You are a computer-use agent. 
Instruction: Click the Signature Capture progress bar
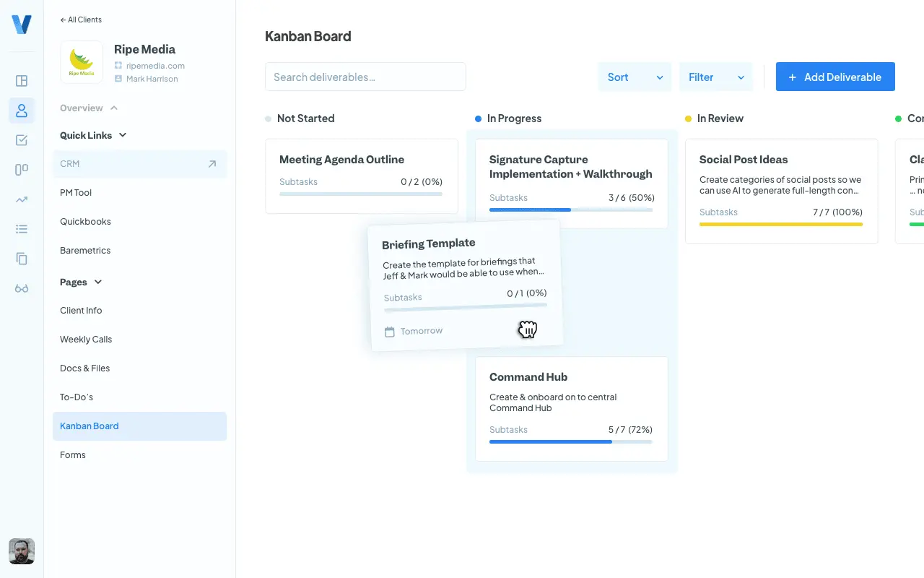pyautogui.click(x=571, y=210)
